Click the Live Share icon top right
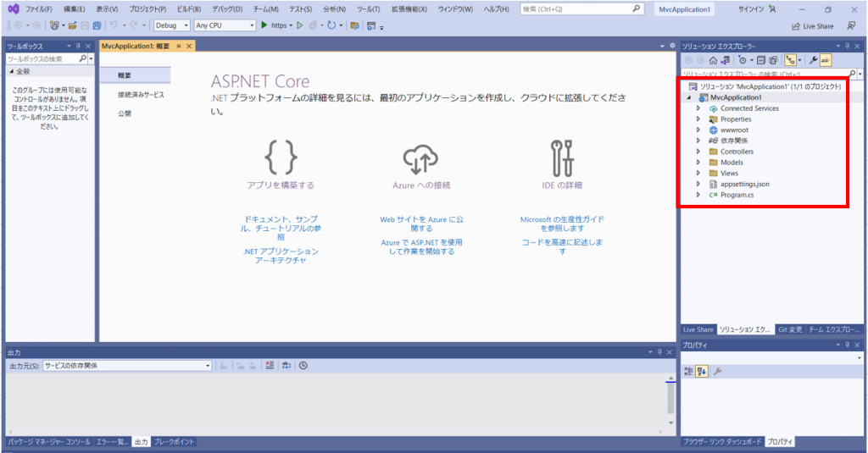The height and width of the screenshot is (453, 868). click(x=796, y=26)
